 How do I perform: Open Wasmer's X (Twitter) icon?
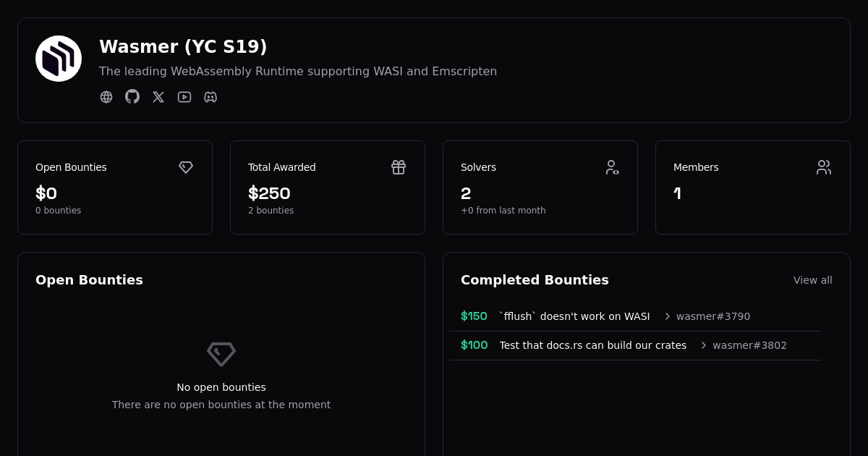tap(158, 97)
